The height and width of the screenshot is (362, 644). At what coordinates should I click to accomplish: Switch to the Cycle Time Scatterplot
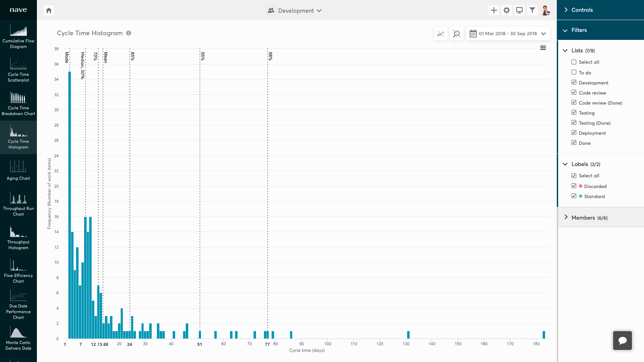(x=18, y=70)
